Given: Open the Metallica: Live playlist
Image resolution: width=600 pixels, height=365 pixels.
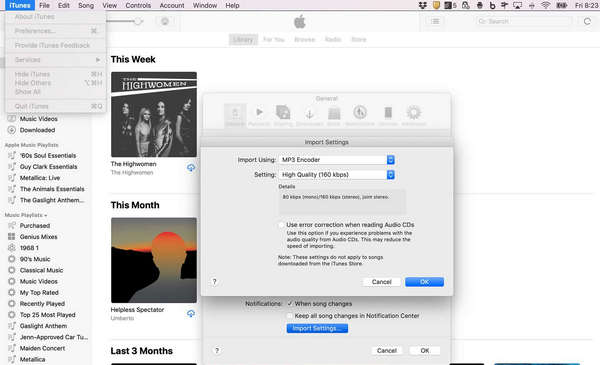Looking at the screenshot, I should click(x=39, y=178).
